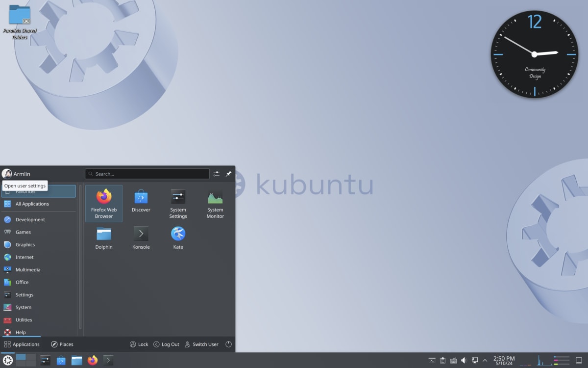Click the launcher Search field
The image size is (588, 368).
(x=147, y=174)
